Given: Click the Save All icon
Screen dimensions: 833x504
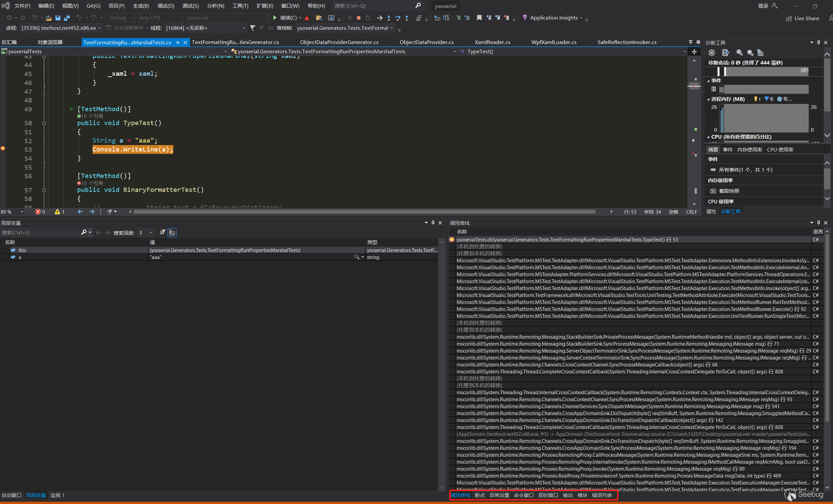Looking at the screenshot, I should pos(67,18).
